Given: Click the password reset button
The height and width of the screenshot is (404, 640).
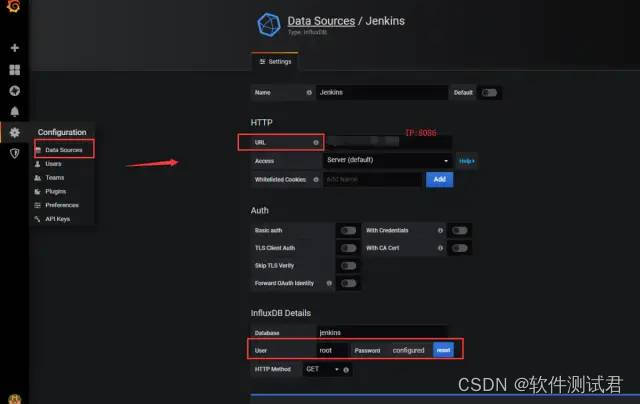Looking at the screenshot, I should tap(443, 350).
